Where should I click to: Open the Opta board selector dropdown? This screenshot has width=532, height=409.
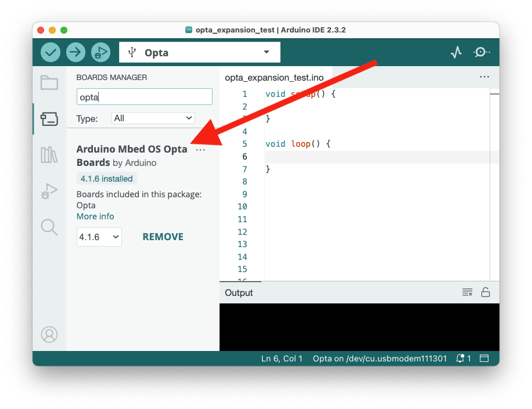200,52
